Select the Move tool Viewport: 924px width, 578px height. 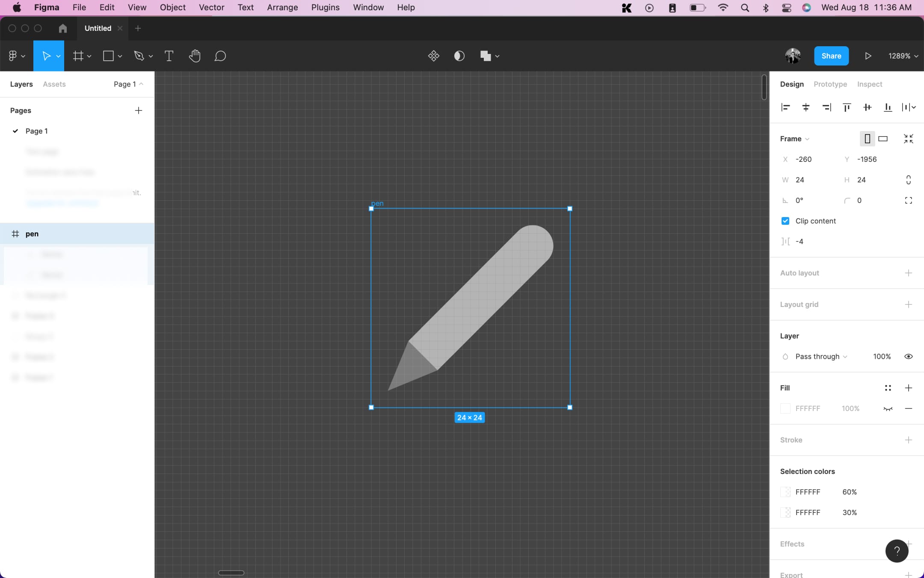pos(46,56)
